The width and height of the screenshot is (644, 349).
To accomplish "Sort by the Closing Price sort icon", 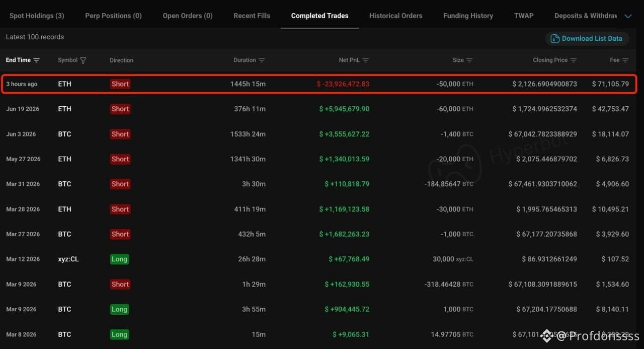I will click(x=574, y=60).
